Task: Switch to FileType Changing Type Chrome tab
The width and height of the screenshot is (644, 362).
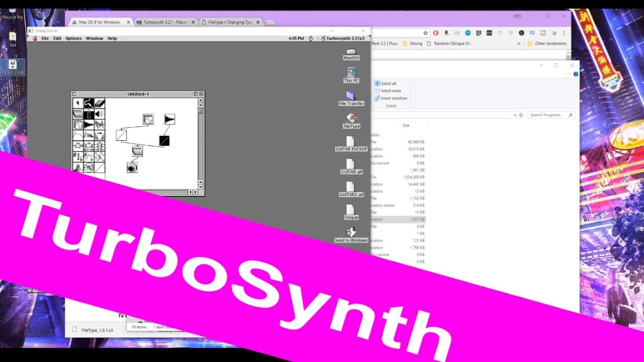Action: click(x=230, y=22)
